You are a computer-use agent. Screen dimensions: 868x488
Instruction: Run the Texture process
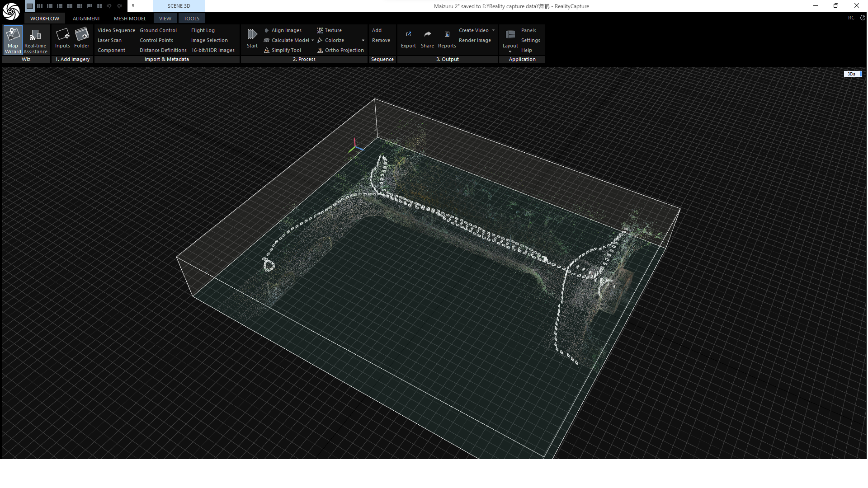point(330,30)
